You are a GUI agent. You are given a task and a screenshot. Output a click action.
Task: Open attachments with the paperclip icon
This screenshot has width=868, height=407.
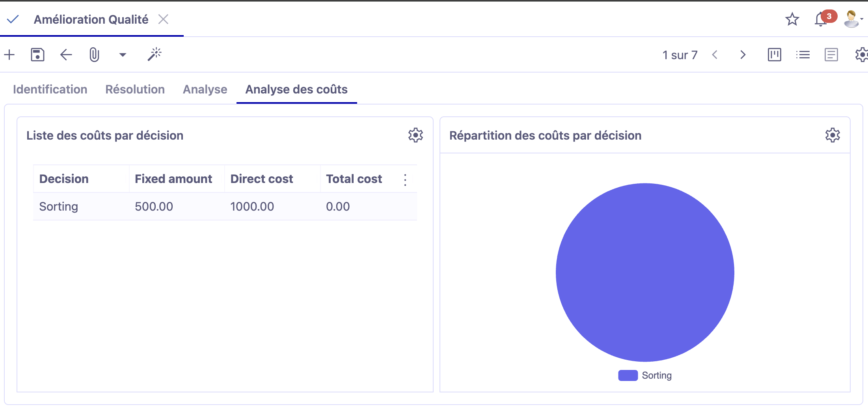click(x=94, y=55)
